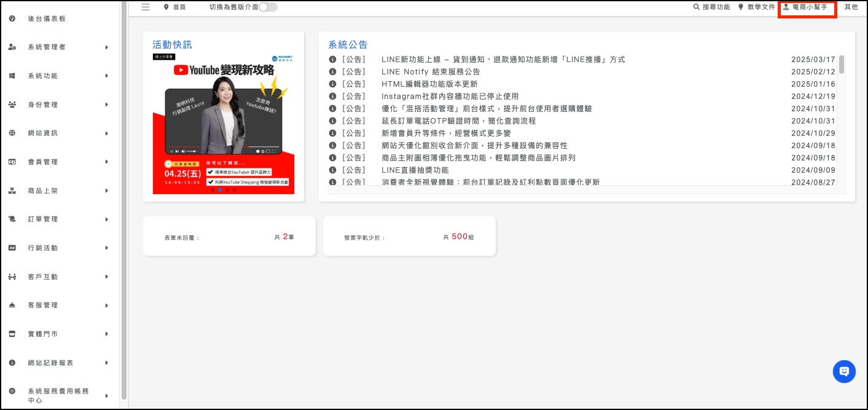The height and width of the screenshot is (410, 868).
Task: Click the red 2 value in 表單未回覆 card
Action: coord(285,236)
